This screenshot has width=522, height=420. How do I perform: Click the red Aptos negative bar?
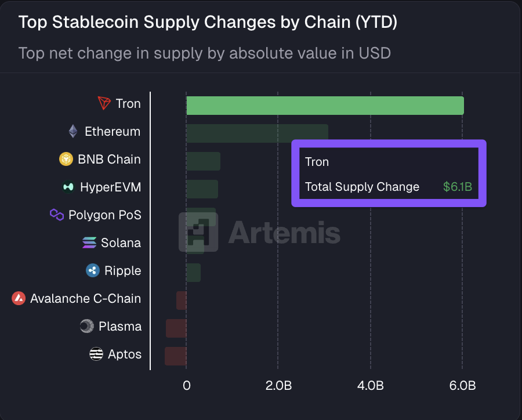coord(176,356)
